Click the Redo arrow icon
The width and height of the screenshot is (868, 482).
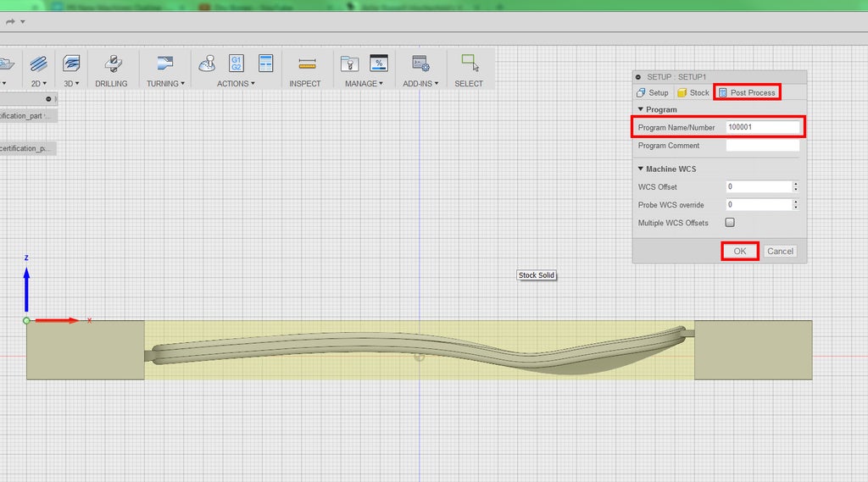10,21
